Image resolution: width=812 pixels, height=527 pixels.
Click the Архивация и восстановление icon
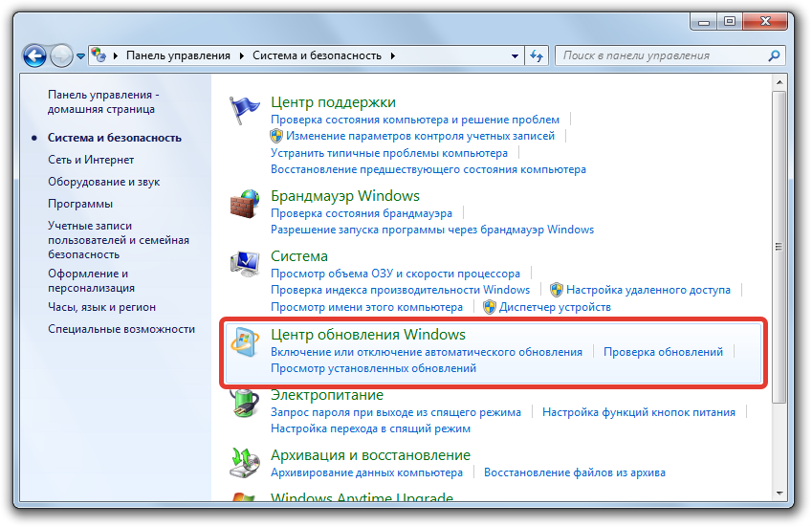coord(245,463)
